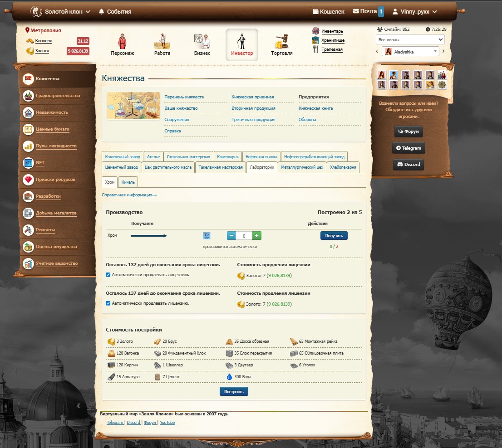Increase chromium quantity with plus button
Viewport: 502px width, 448px height.
[x=257, y=236]
